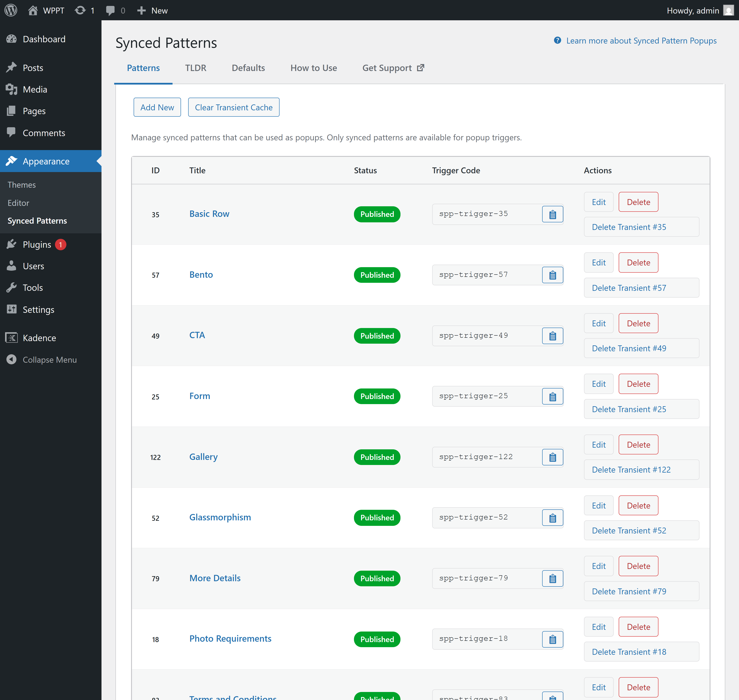Expand the Plugins menu
This screenshot has height=700, width=739.
37,244
